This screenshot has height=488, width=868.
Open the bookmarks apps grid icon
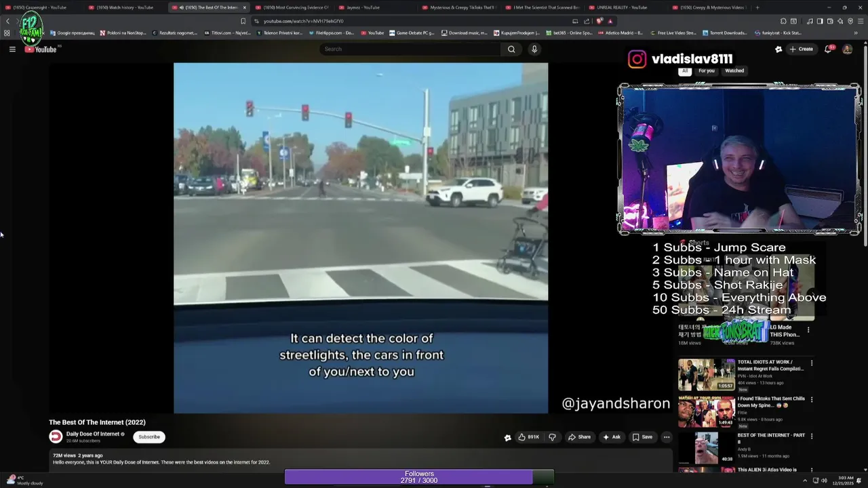pyautogui.click(x=7, y=33)
